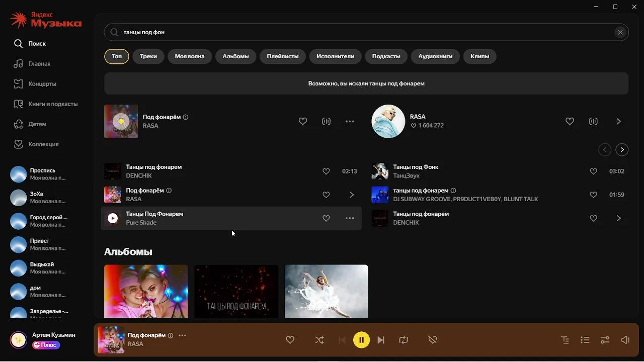Click the Яндекс Музыка logo
The height and width of the screenshot is (362, 644).
[46, 20]
